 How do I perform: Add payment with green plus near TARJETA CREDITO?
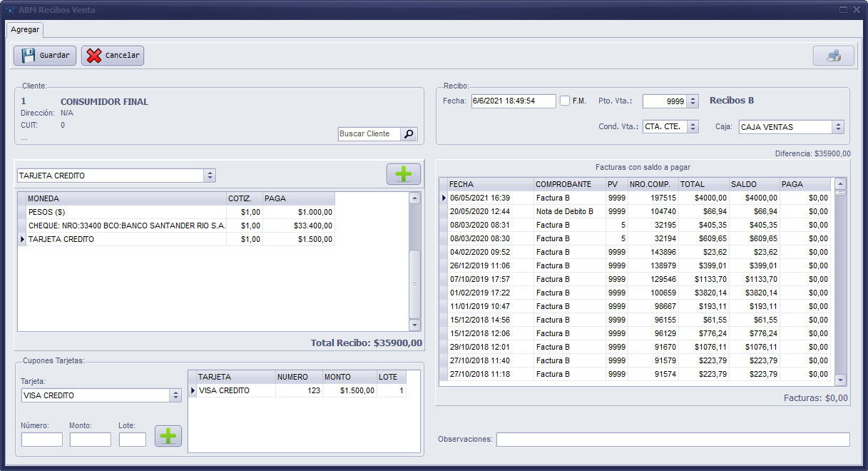(x=403, y=175)
